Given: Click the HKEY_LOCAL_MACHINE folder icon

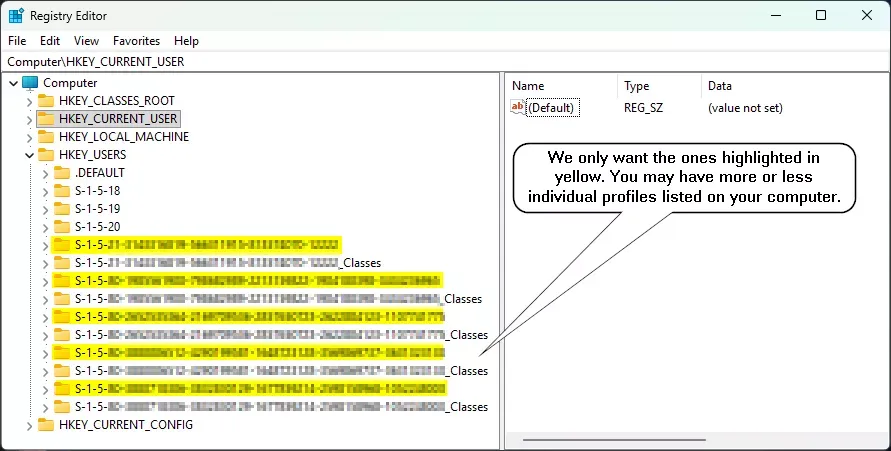Looking at the screenshot, I should point(46,137).
